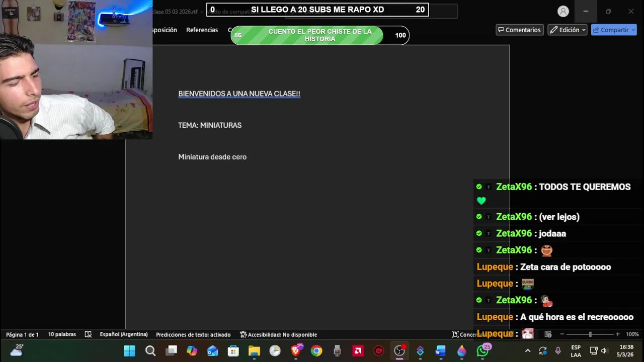Click chat message '(ver lejos)'
This screenshot has width=644, height=362.
coord(559,217)
